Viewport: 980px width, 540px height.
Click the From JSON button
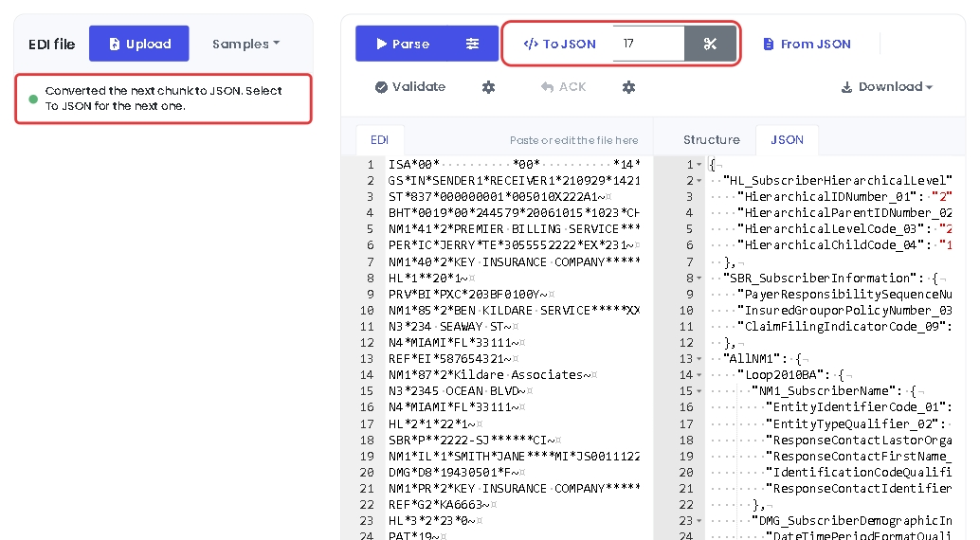pos(807,44)
